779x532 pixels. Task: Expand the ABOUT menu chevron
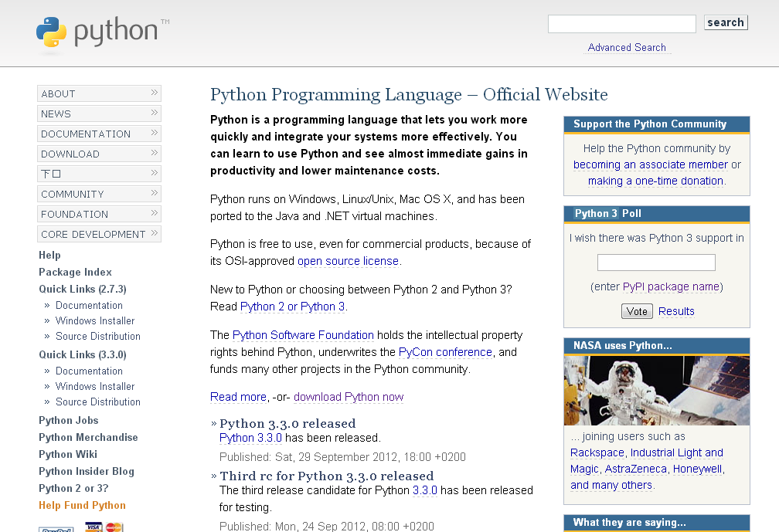point(154,93)
